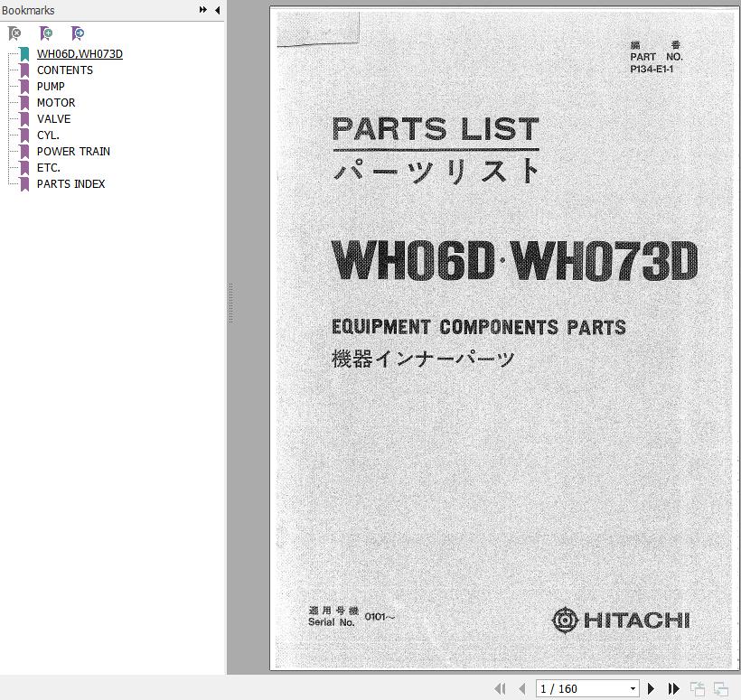Image resolution: width=741 pixels, height=700 pixels.
Task: Open the ETC. bookmark
Action: click(x=48, y=168)
